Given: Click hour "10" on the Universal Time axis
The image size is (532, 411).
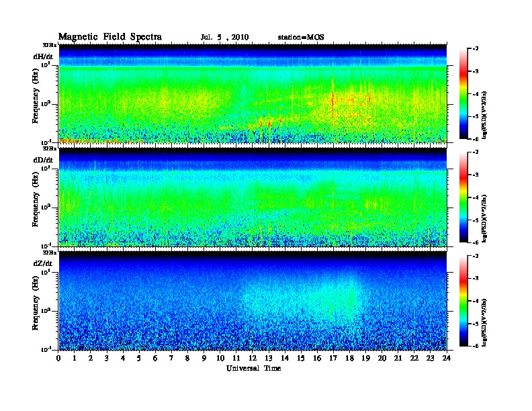Looking at the screenshot, I should 220,358.
